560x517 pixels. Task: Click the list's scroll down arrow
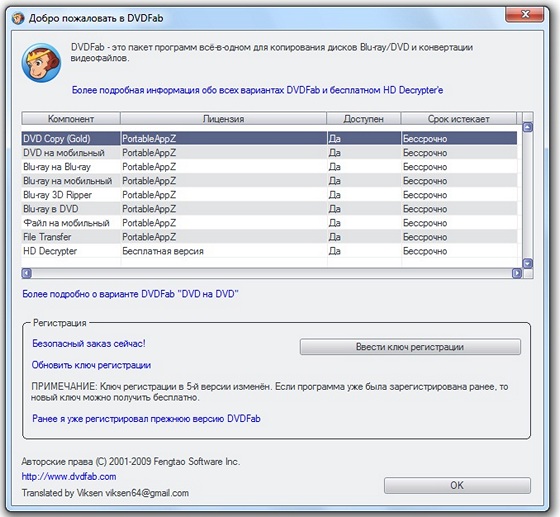(528, 263)
